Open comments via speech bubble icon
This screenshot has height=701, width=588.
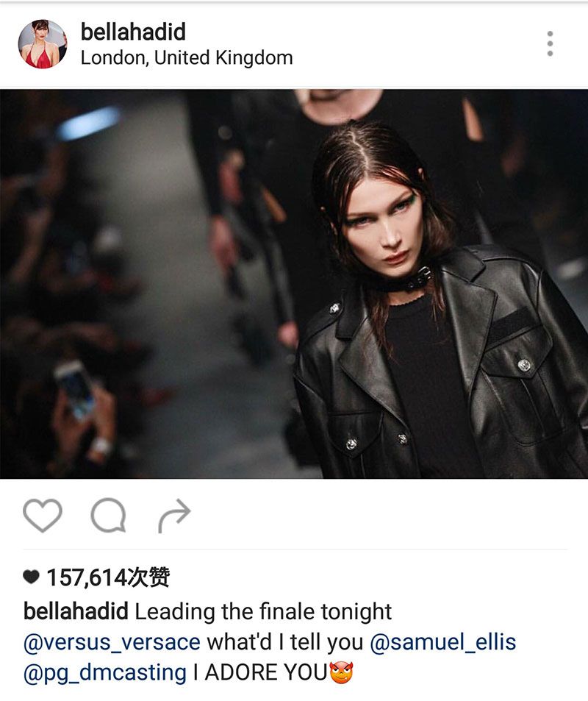pos(108,515)
